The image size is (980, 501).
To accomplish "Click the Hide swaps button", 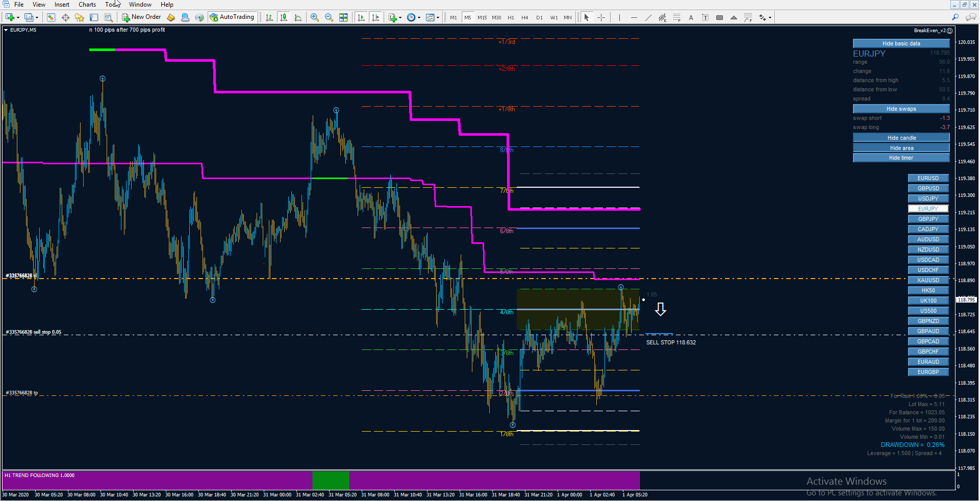I will (901, 109).
